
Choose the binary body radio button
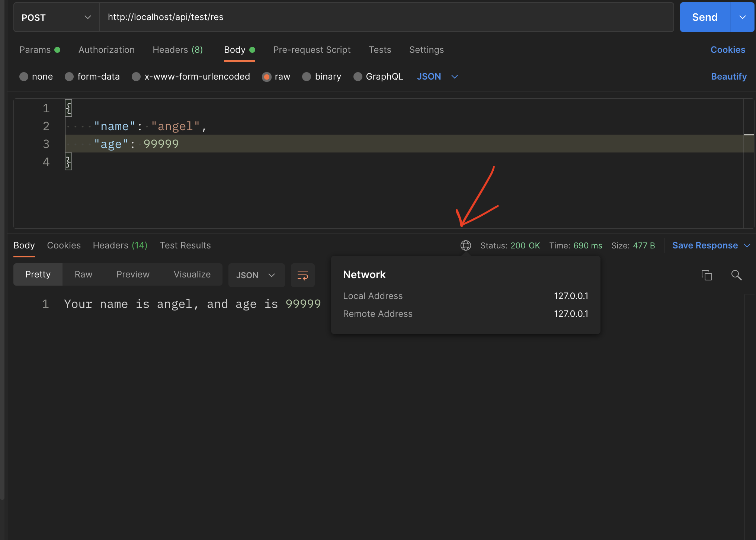point(307,77)
